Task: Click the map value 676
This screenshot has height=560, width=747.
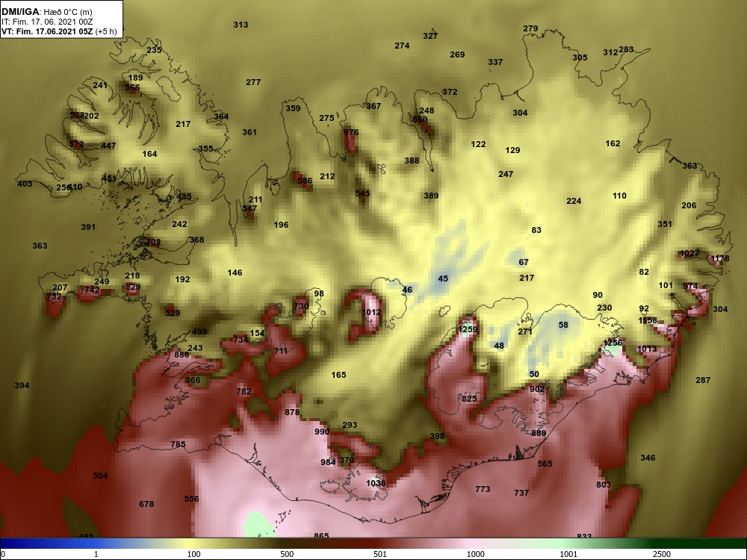Action: pyautogui.click(x=351, y=132)
